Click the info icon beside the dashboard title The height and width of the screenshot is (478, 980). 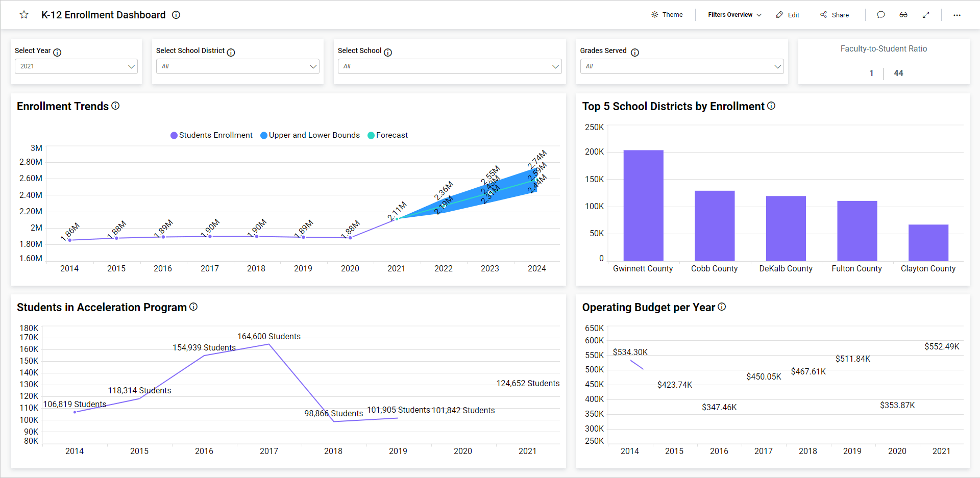coord(176,15)
